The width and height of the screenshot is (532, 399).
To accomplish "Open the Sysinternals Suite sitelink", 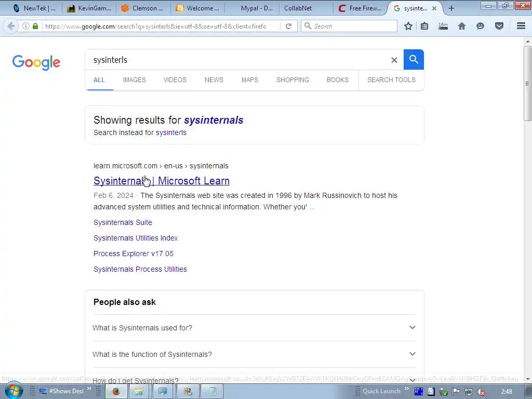I will click(x=123, y=222).
